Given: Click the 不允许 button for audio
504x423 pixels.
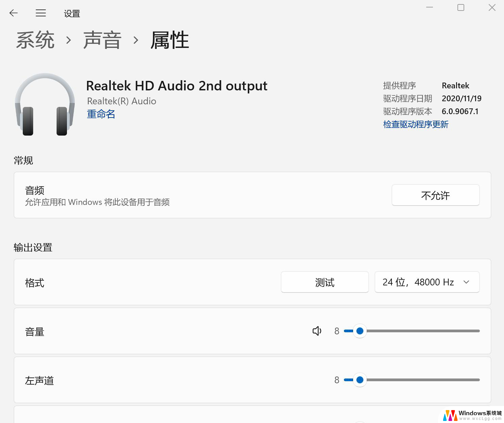Looking at the screenshot, I should click(435, 195).
